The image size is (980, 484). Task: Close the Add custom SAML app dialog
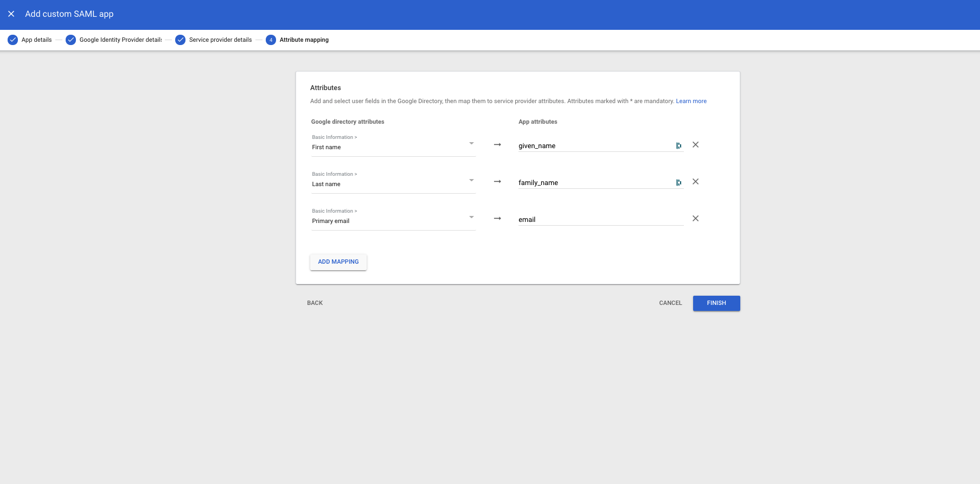pyautogui.click(x=11, y=14)
